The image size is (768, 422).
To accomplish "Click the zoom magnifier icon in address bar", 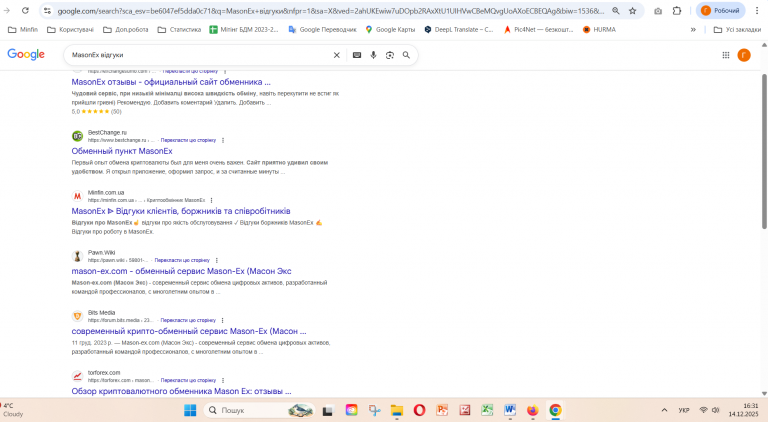I will [x=616, y=11].
